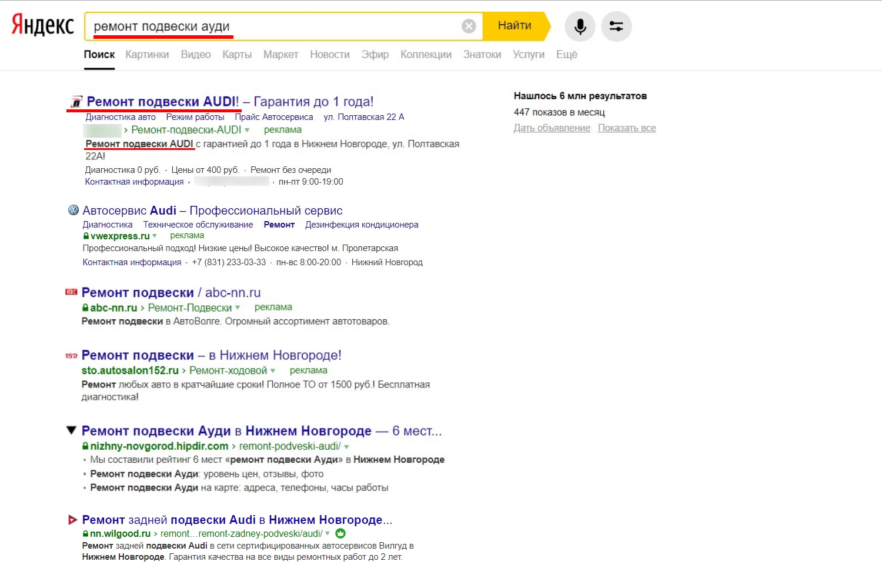Click the Яндекс logo
The height and width of the screenshot is (588, 882).
click(x=43, y=25)
